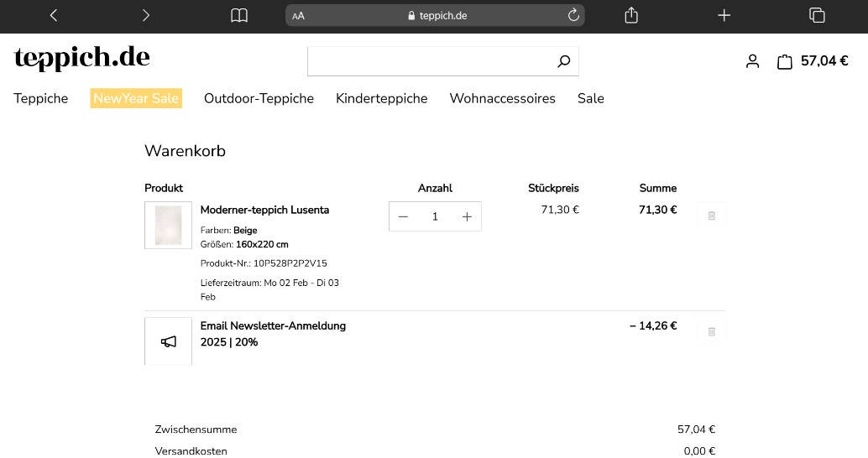Screen dimensions: 868x458
Task: Click the Summe column header
Action: (657, 188)
